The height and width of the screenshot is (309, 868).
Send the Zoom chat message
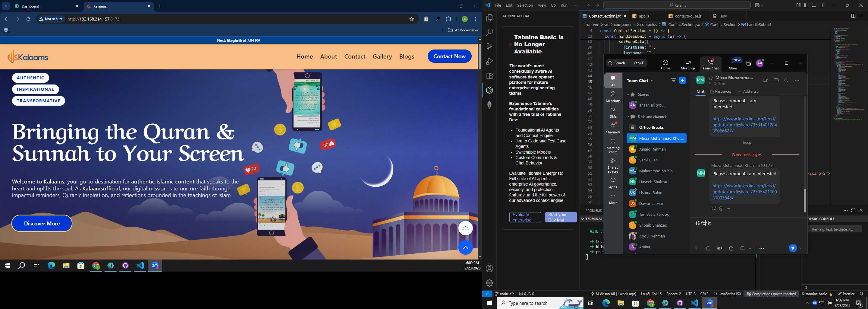793,249
